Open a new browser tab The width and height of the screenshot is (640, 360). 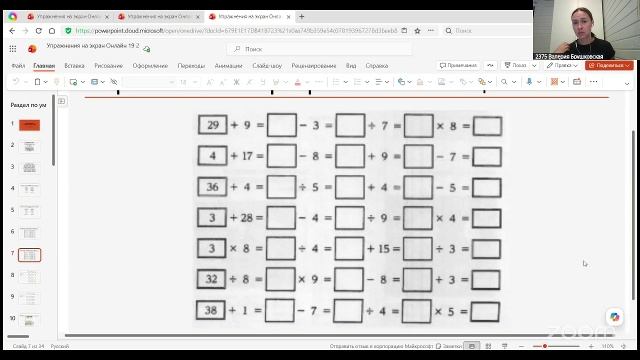coord(302,17)
